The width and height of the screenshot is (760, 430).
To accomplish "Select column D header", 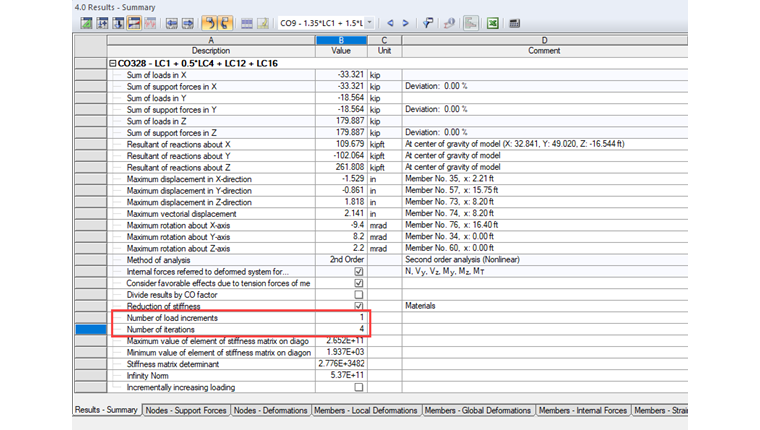I will (x=544, y=40).
